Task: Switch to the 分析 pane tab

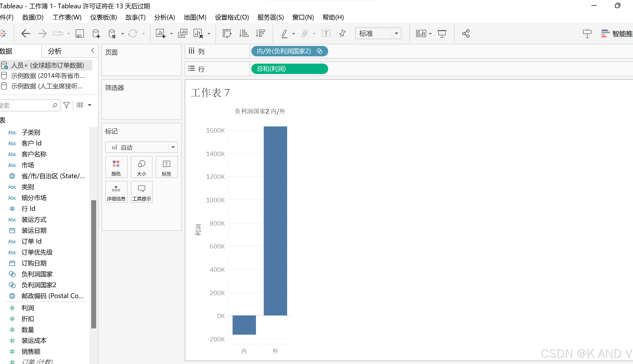Action: coord(55,51)
